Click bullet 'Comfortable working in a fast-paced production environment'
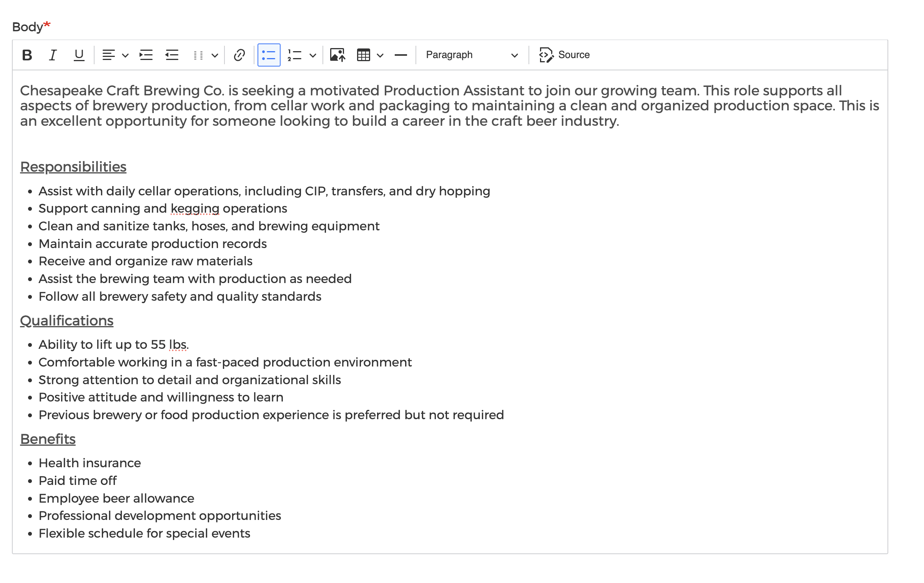Screen dimensions: 924x583 tap(225, 362)
